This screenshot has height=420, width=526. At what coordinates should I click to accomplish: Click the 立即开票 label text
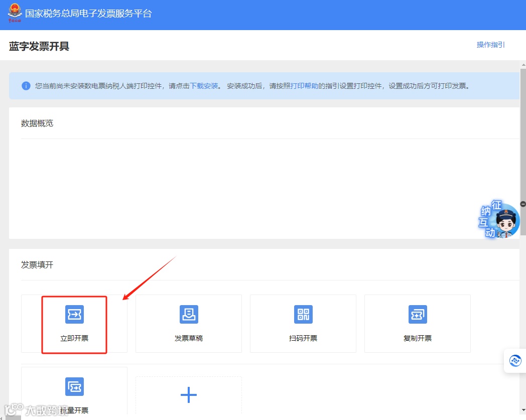tap(74, 338)
